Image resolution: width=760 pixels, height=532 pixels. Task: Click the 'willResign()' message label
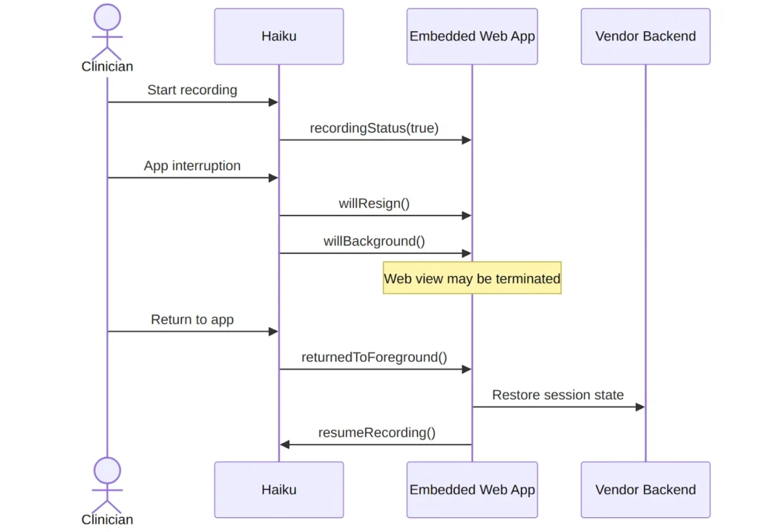tap(374, 203)
